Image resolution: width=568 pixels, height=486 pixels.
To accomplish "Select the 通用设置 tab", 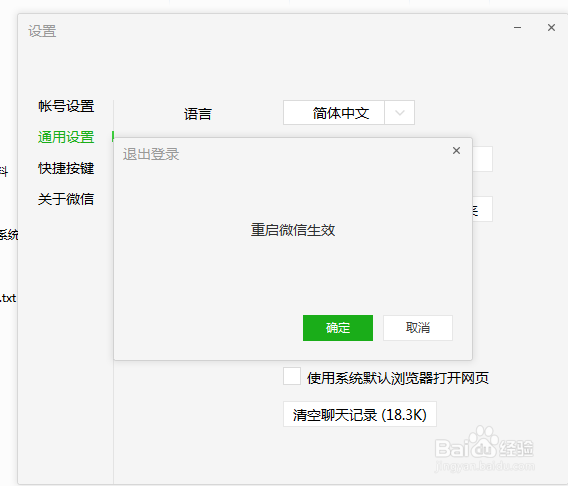I will 66,137.
